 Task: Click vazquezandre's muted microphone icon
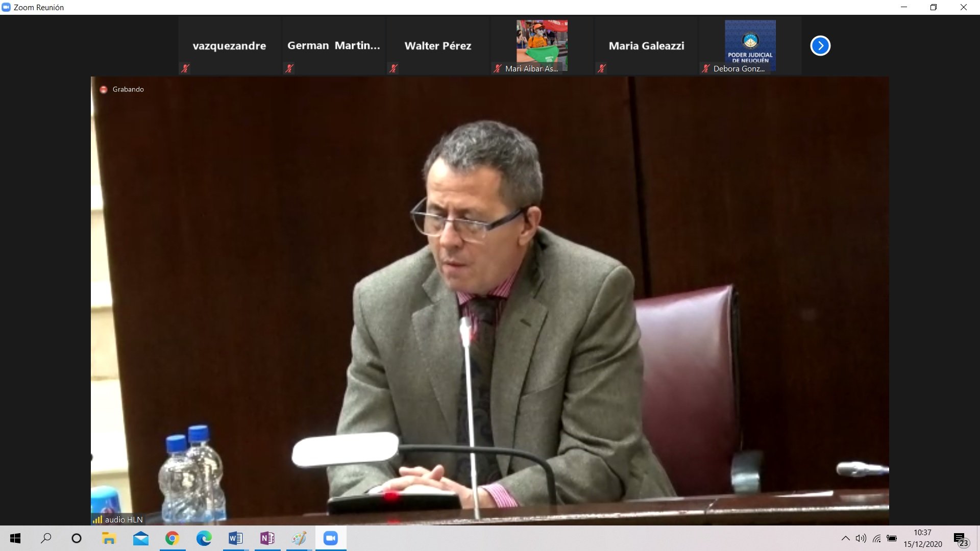tap(185, 68)
